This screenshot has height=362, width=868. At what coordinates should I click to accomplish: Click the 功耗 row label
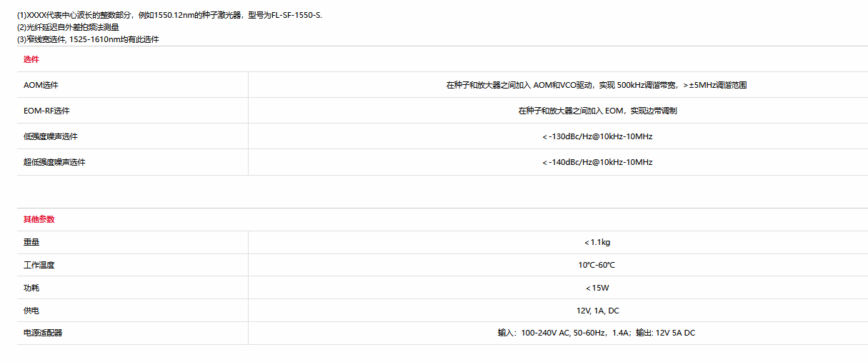click(x=31, y=288)
